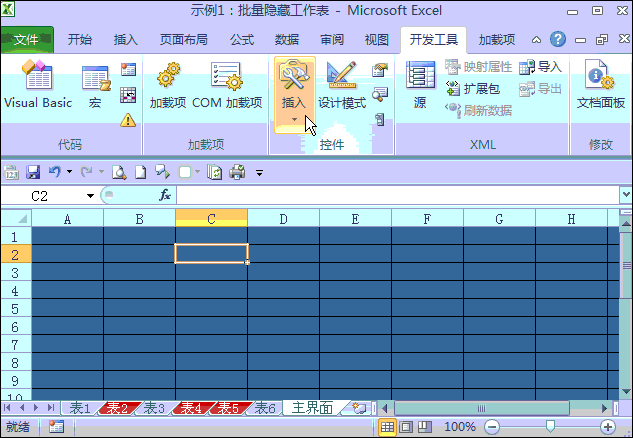Open the 文档面板 document panel
This screenshot has height=438, width=633.
pyautogui.click(x=601, y=85)
